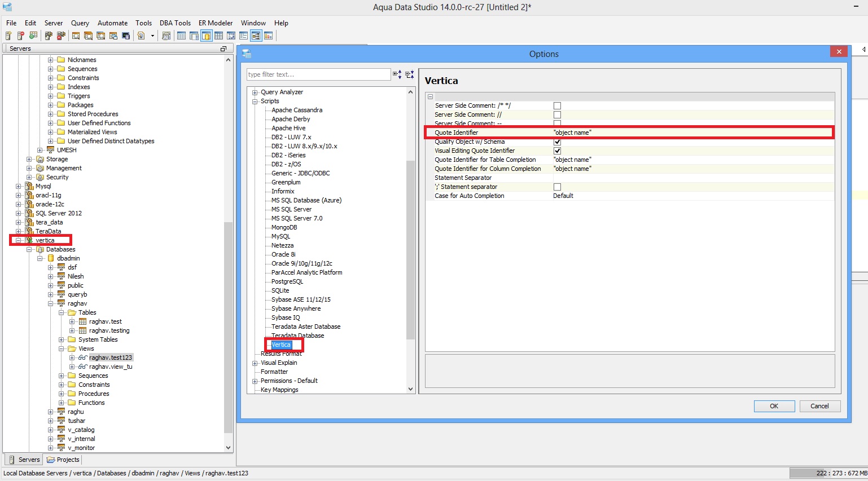This screenshot has width=868, height=481.
Task: Close the Options dialog with red X
Action: tap(839, 51)
